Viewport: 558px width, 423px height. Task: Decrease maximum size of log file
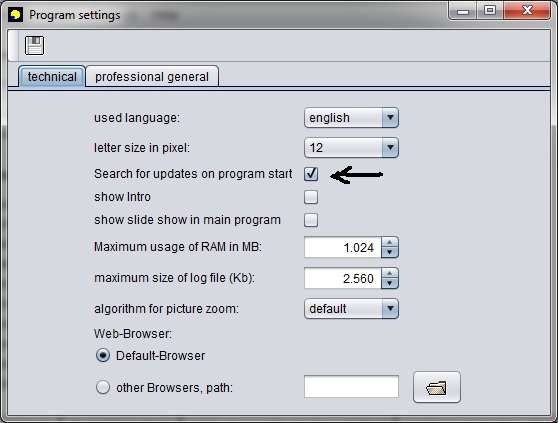[x=390, y=283]
